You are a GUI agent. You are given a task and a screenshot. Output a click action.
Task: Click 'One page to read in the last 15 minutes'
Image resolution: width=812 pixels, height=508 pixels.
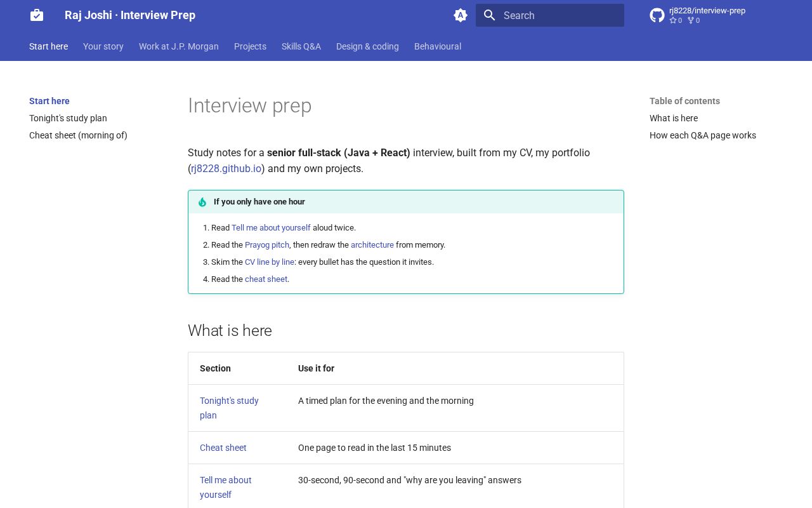(x=374, y=448)
